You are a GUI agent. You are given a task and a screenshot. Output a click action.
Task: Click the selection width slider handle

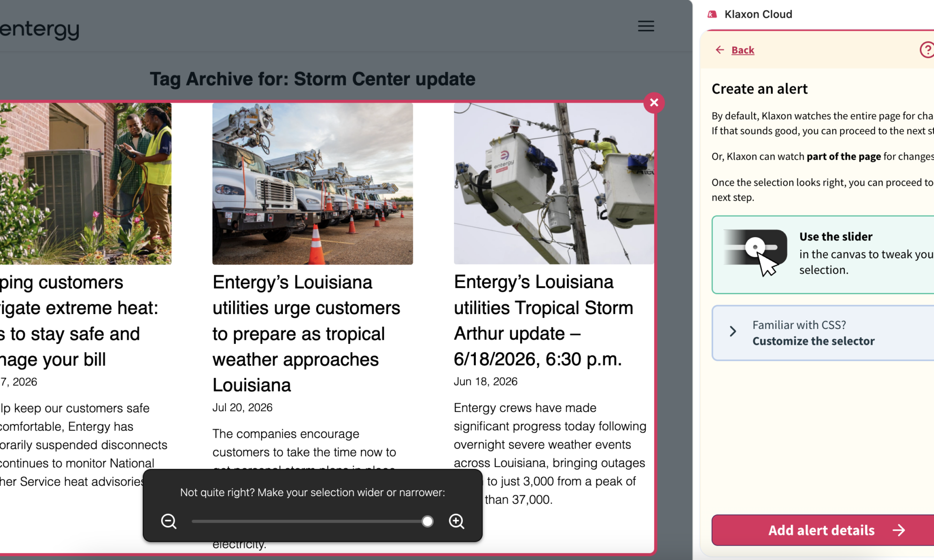[x=427, y=521]
